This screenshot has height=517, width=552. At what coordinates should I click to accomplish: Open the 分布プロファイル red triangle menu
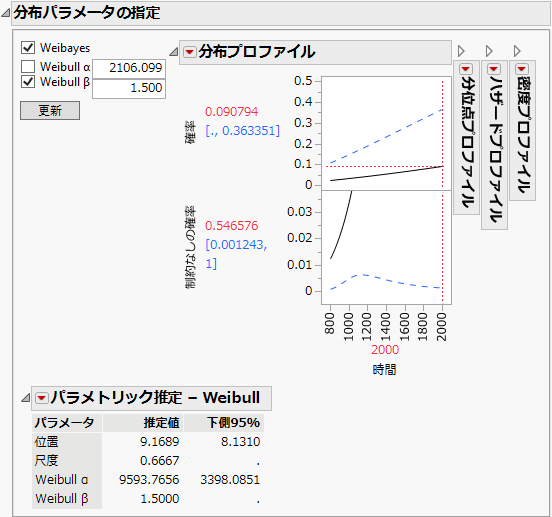[x=190, y=52]
